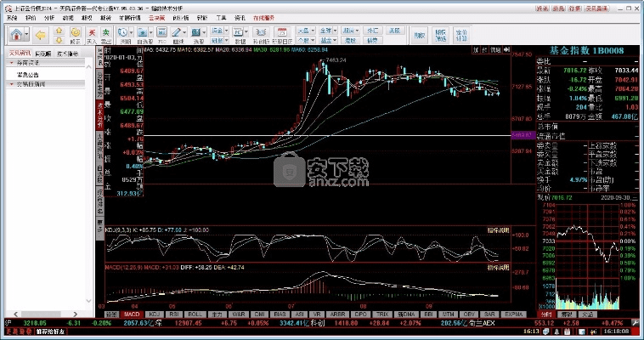Open the 系统 menu
Screen dimensions: 644x340
click(x=11, y=16)
